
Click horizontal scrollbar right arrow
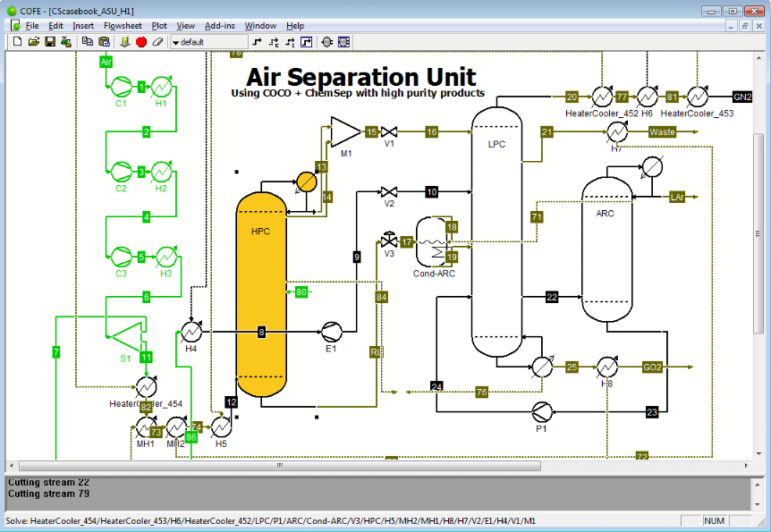(x=746, y=465)
